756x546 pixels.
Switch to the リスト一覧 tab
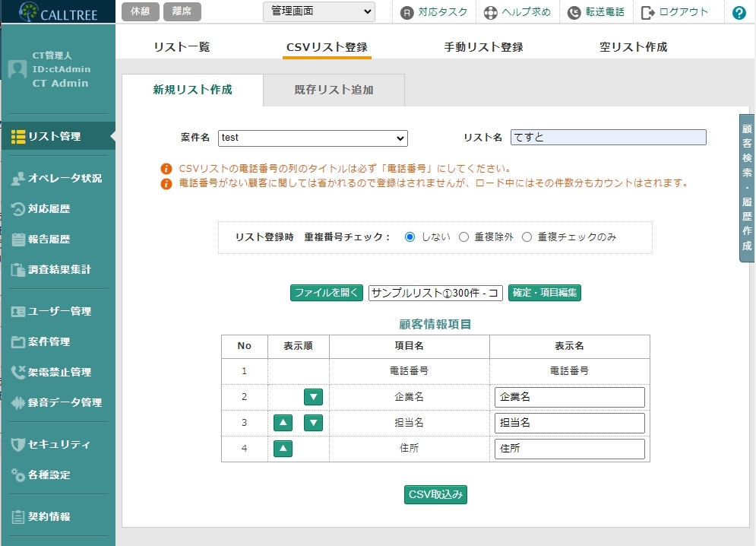click(182, 47)
